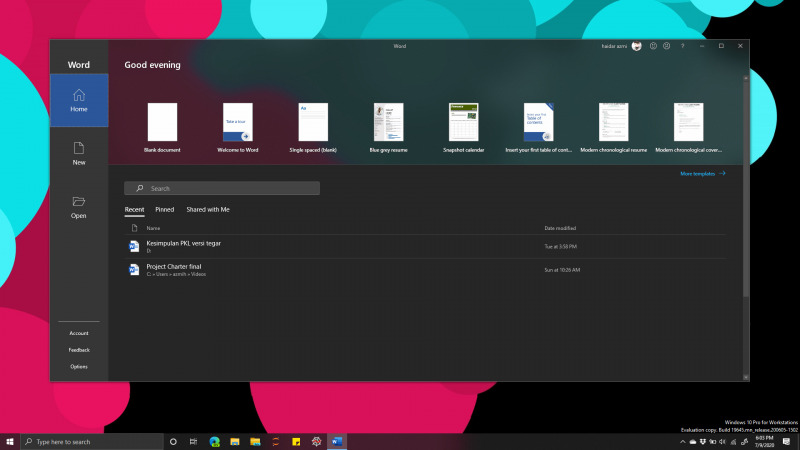
Task: Open Account settings in the sidebar
Action: pyautogui.click(x=79, y=333)
